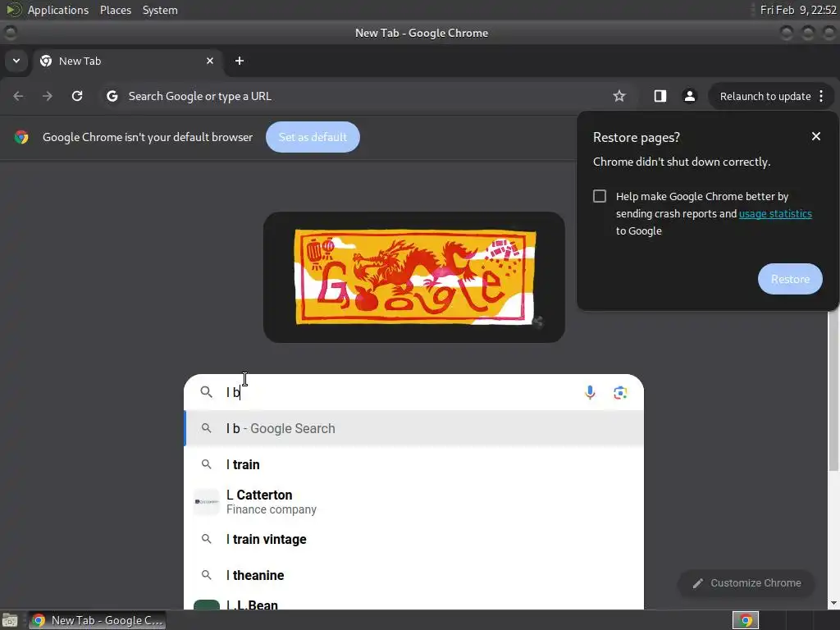840x630 pixels.
Task: Reload the page with the refresh icon
Action: tap(77, 96)
